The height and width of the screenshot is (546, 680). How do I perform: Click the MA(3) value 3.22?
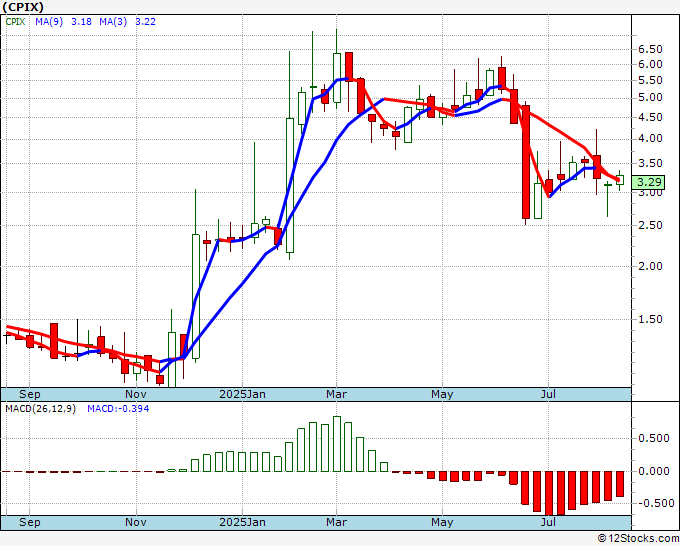(x=145, y=21)
